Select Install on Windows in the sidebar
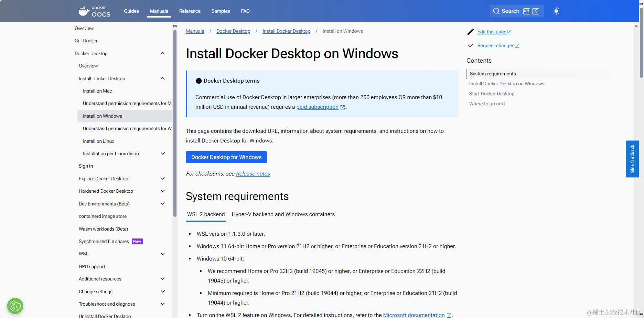Image resolution: width=644 pixels, height=318 pixels. pos(125,116)
